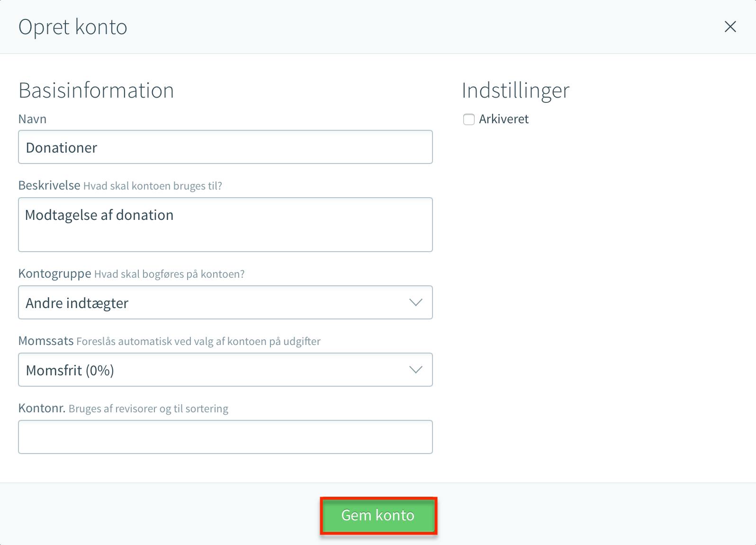Click inside the Beskrivelse text area
This screenshot has width=756, height=545.
coord(225,225)
